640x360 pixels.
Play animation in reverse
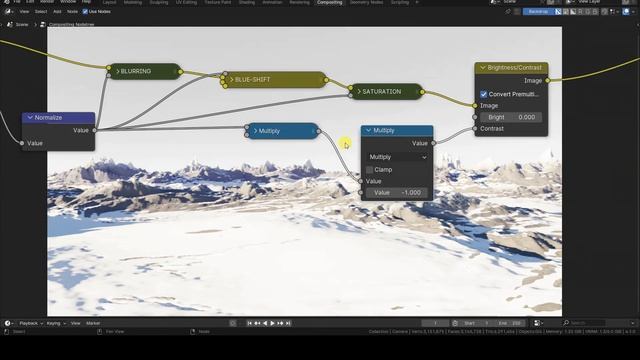(265, 323)
